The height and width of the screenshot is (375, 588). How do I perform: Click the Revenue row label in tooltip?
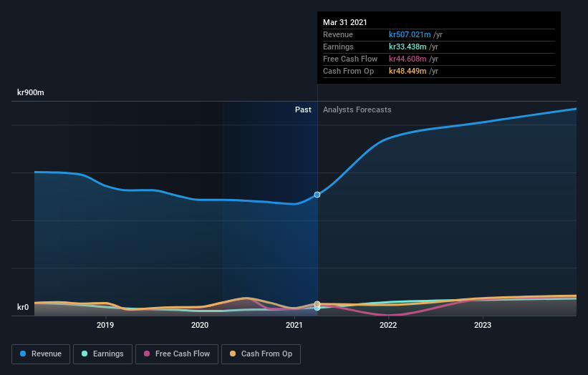pos(338,34)
